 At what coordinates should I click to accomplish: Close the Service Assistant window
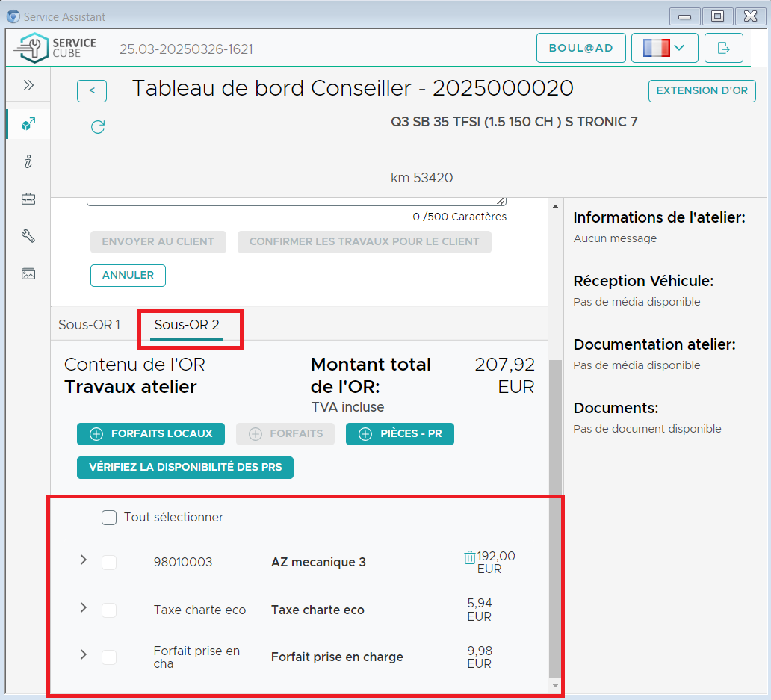(750, 16)
